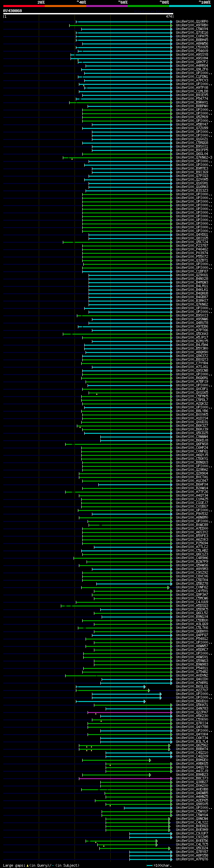The height and width of the screenshot is (868, 214).
Task: Select hit UniRef100_Q7RII4
Action: point(192,724)
